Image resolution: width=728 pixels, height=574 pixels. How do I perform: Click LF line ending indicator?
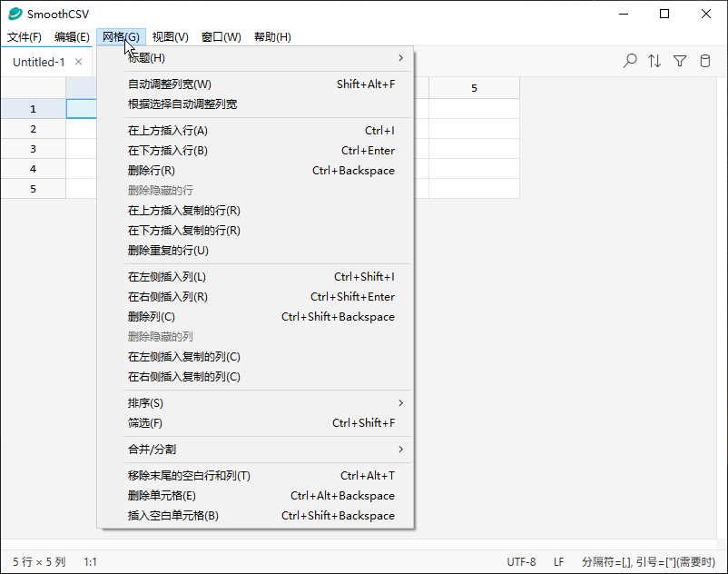559,562
